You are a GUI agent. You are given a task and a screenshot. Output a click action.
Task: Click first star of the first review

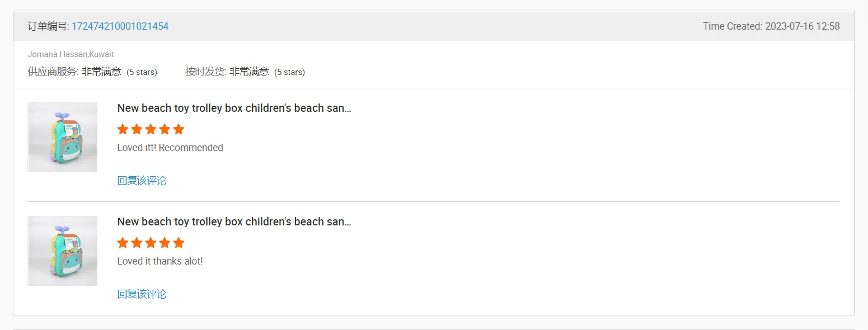tap(123, 129)
